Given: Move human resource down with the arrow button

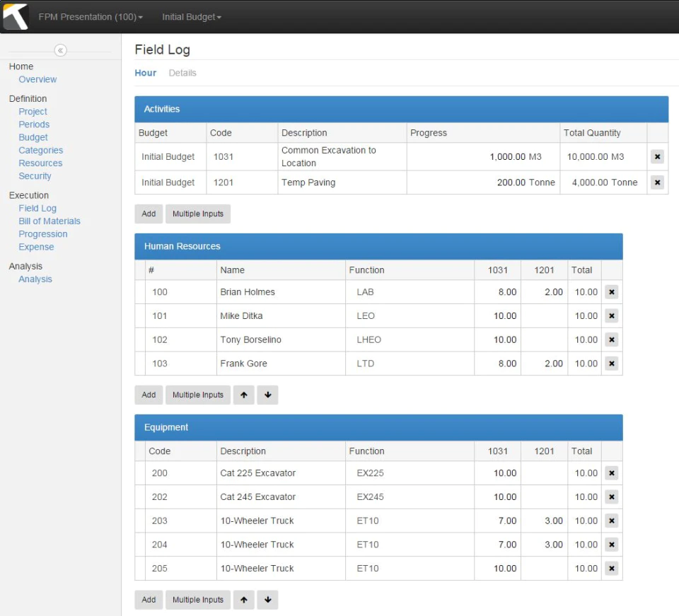Looking at the screenshot, I should pos(267,395).
